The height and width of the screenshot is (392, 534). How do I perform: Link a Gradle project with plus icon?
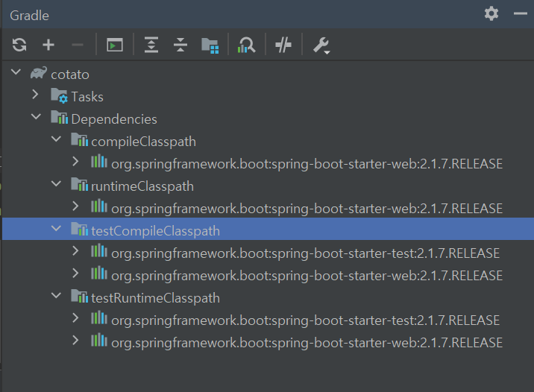pyautogui.click(x=48, y=45)
